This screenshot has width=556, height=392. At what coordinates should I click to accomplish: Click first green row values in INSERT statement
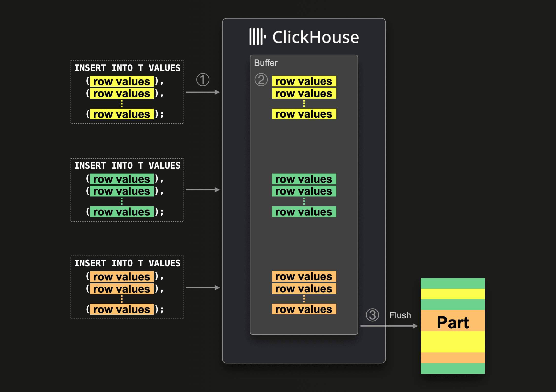tap(122, 179)
